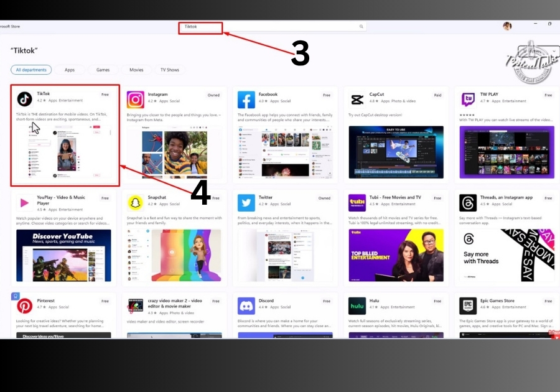Viewport: 560px width, 392px height.
Task: Open Tubi - Free Movies and TV title
Action: pos(395,197)
